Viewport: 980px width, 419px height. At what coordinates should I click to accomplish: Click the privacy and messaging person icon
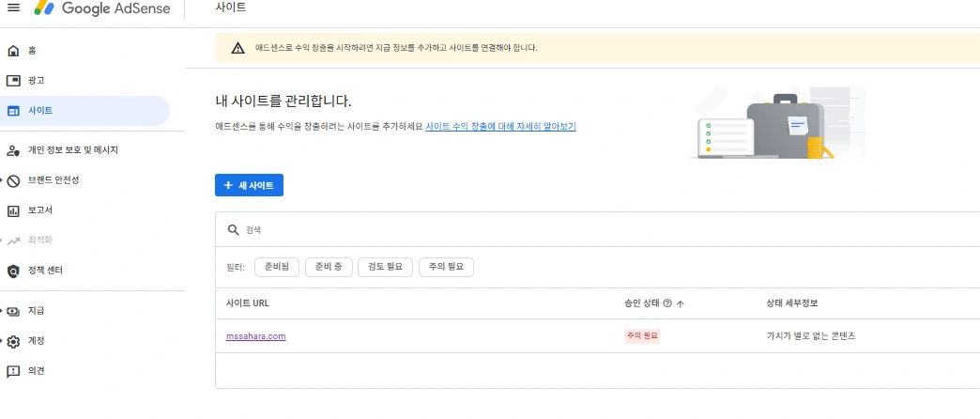[x=13, y=150]
